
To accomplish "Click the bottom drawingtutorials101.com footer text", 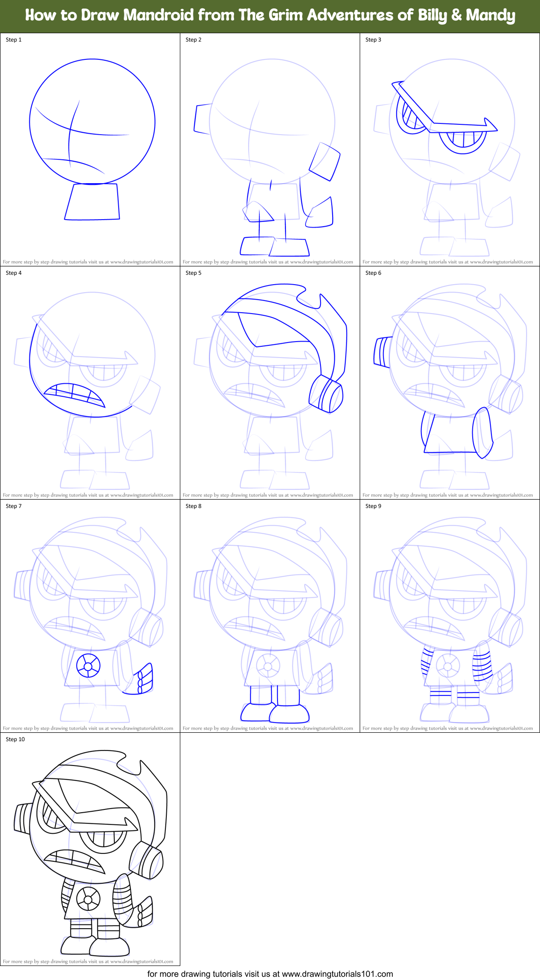I will pos(270,974).
